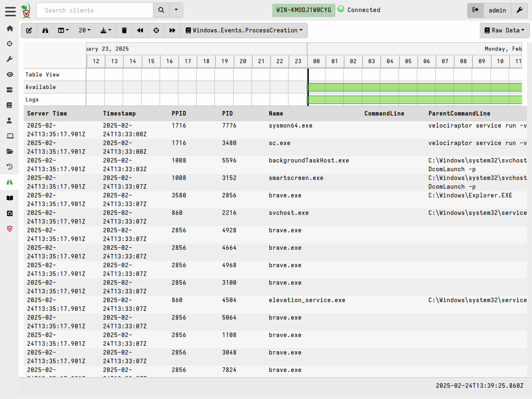Jump to previous events with rewind icon

pos(140,30)
